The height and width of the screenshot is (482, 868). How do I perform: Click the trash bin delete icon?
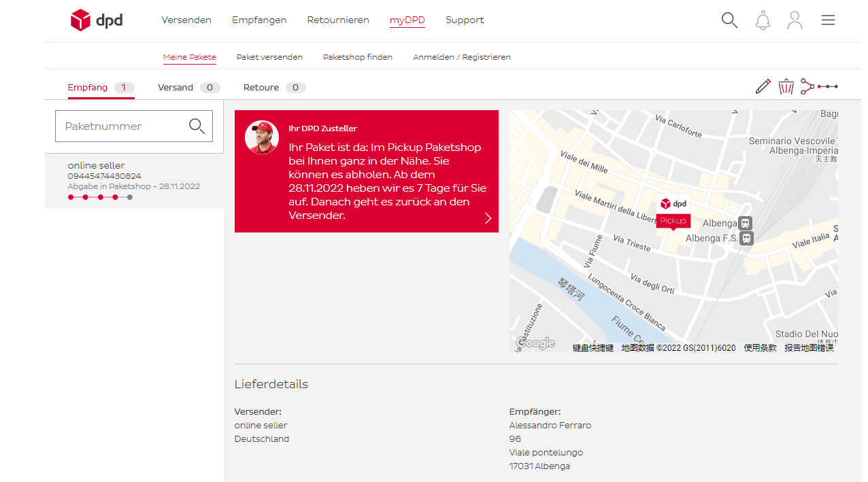(x=786, y=86)
